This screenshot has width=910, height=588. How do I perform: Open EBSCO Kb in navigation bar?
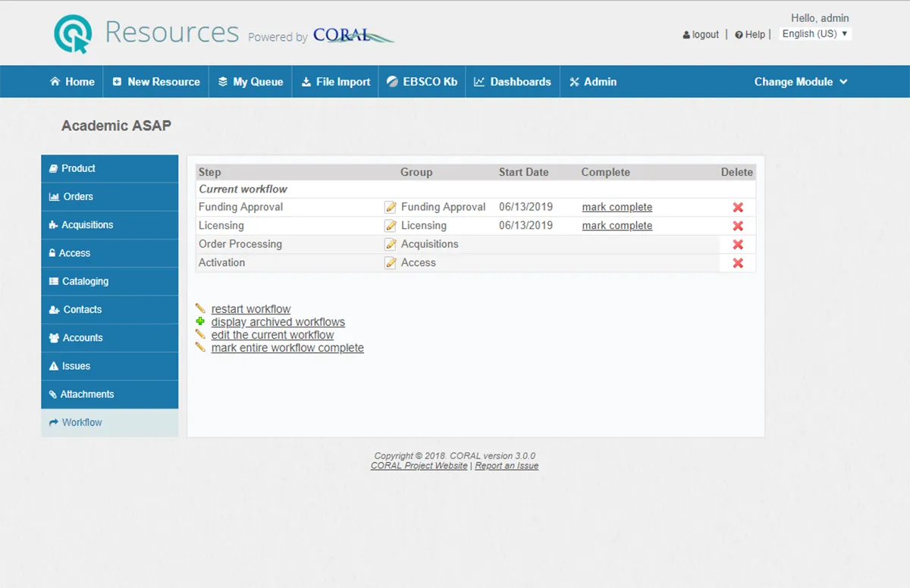[422, 82]
